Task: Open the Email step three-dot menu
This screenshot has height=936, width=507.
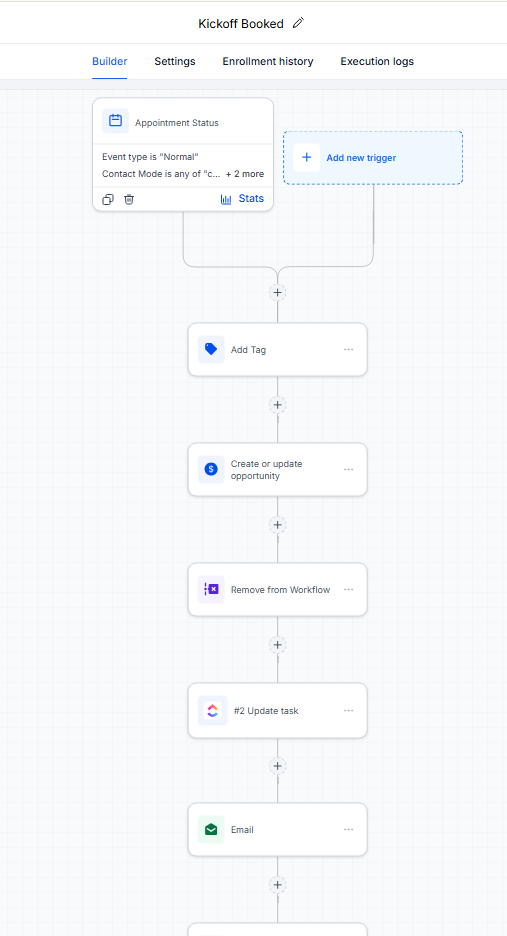Action: point(349,829)
